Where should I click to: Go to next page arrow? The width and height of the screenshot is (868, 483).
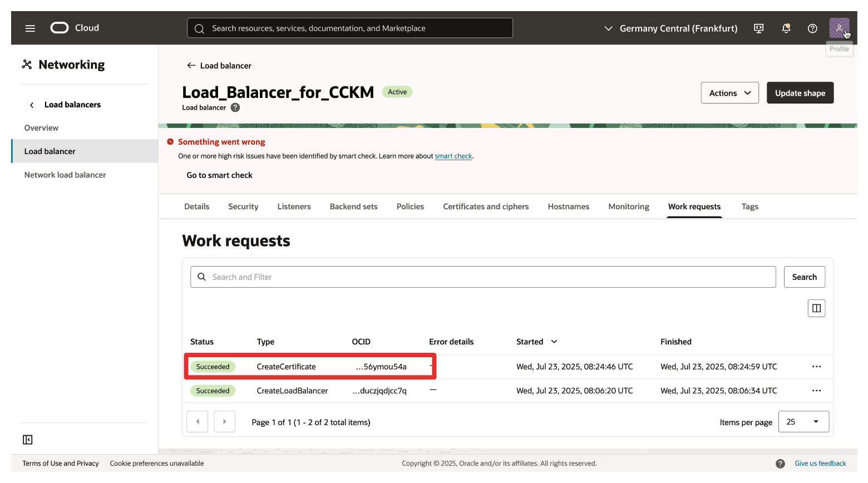click(x=225, y=422)
